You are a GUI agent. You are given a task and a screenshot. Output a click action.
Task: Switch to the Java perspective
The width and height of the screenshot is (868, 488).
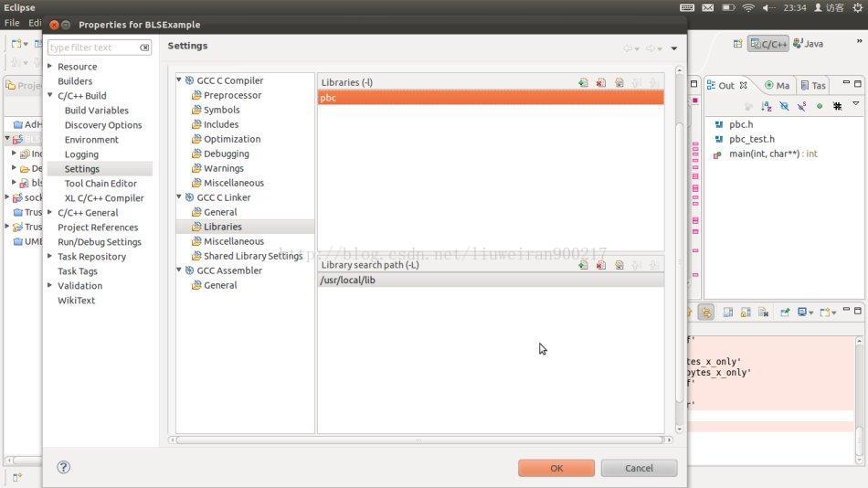[809, 44]
